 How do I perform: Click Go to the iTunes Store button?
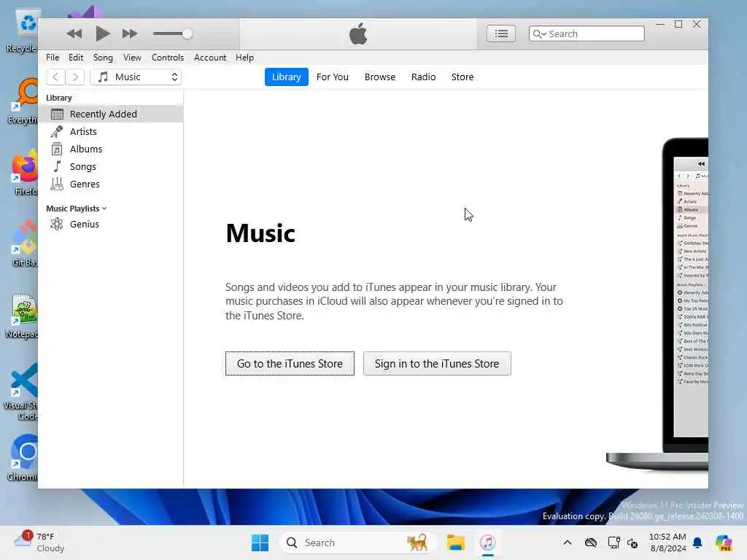pyautogui.click(x=290, y=364)
